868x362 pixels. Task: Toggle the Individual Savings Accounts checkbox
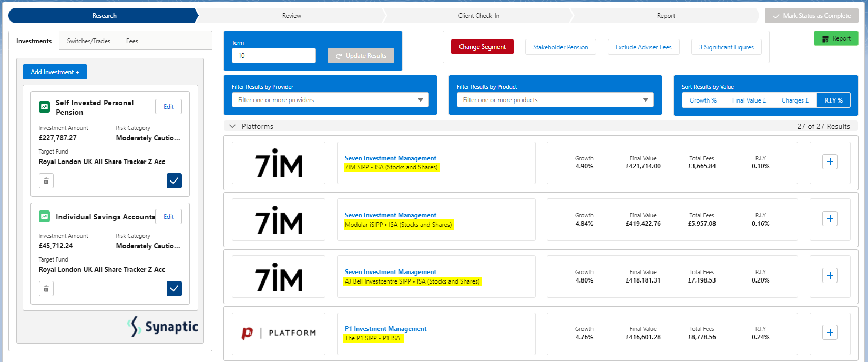pyautogui.click(x=174, y=289)
